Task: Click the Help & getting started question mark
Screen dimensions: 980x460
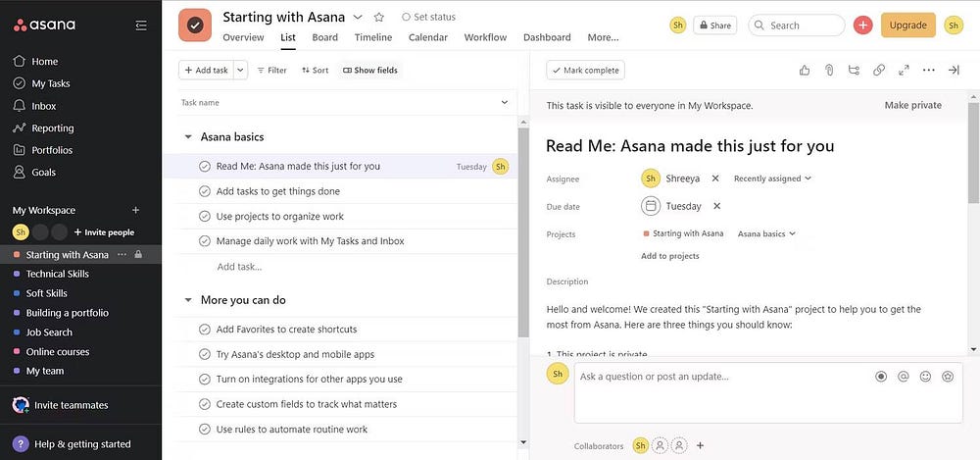Action: coord(21,444)
